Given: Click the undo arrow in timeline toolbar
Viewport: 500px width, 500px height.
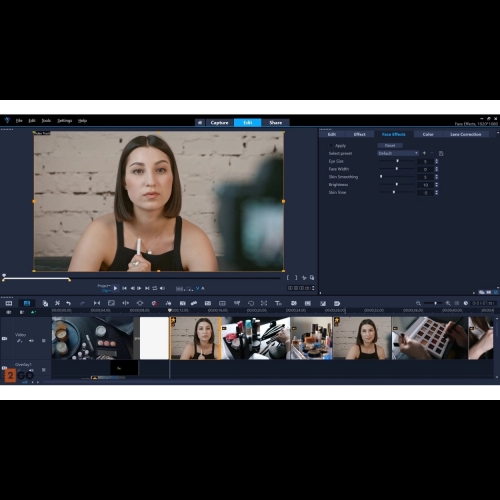Looking at the screenshot, I should click(x=68, y=303).
